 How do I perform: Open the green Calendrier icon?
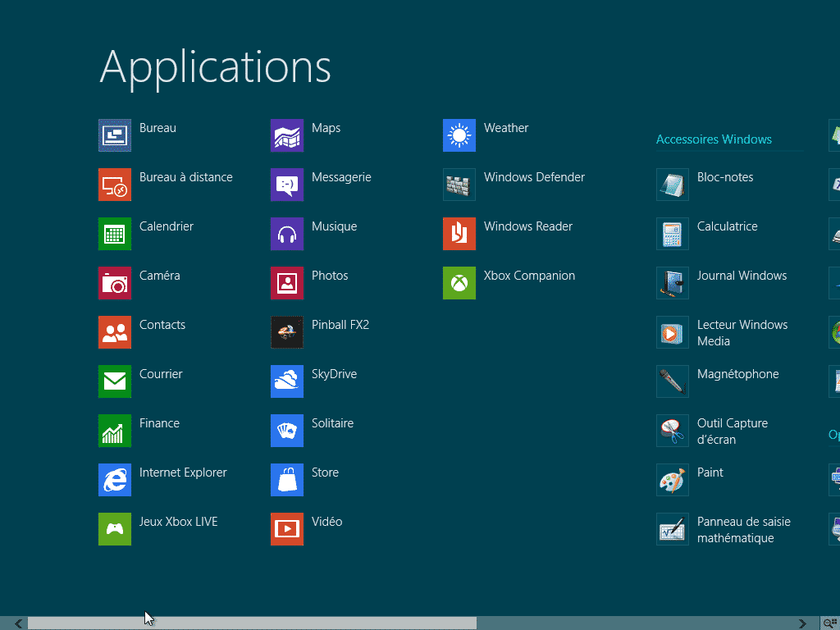115,234
